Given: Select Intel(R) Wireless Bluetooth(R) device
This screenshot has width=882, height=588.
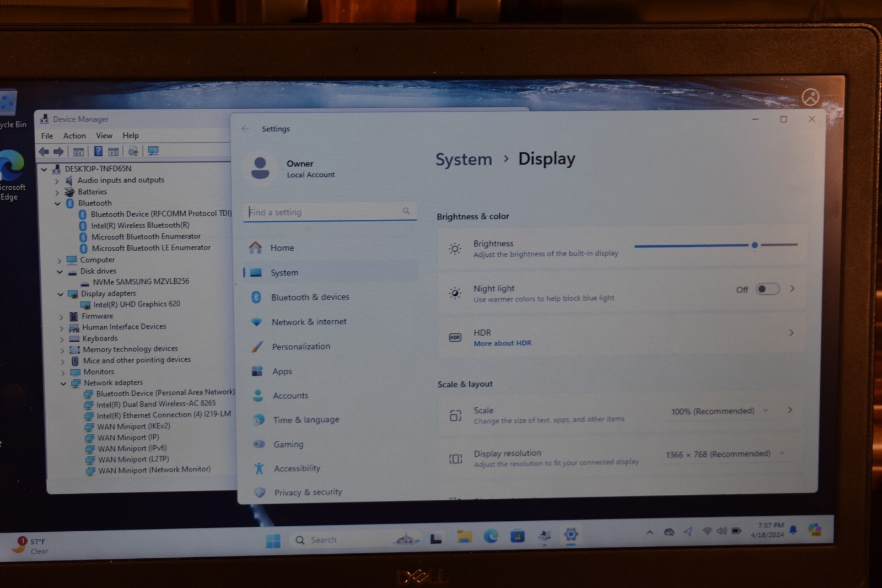Looking at the screenshot, I should click(140, 225).
